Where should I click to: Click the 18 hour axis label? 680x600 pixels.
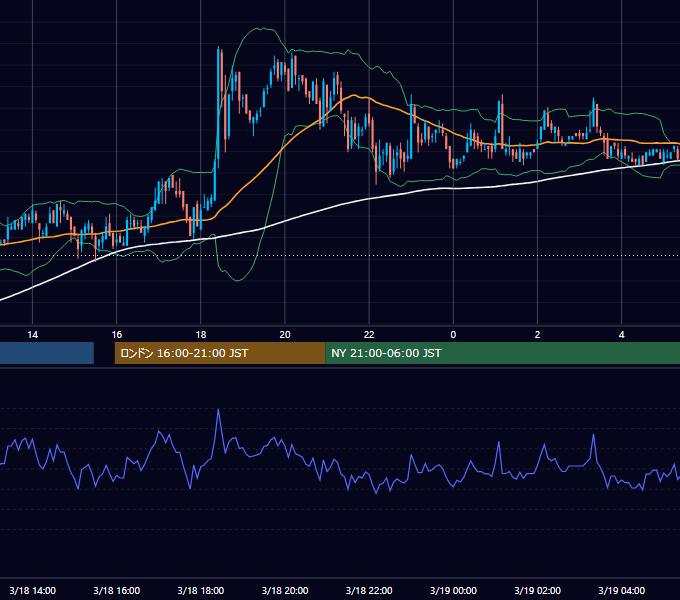click(201, 335)
